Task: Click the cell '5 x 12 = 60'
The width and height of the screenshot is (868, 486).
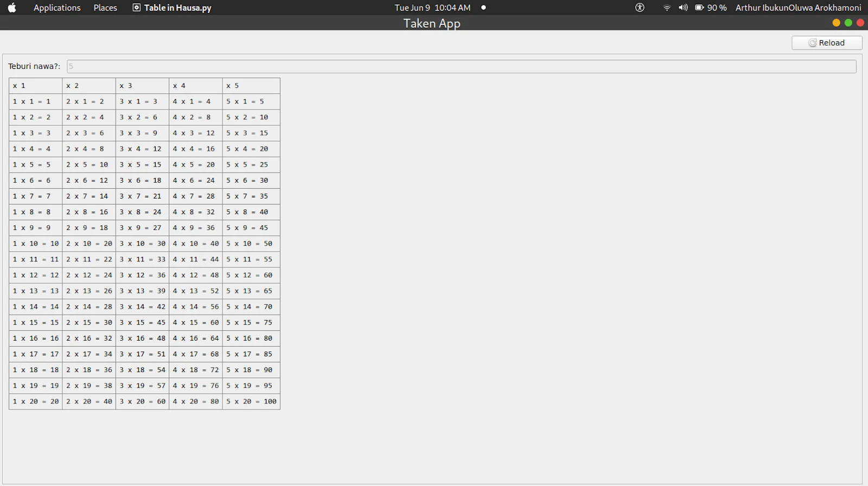Action: [x=251, y=275]
